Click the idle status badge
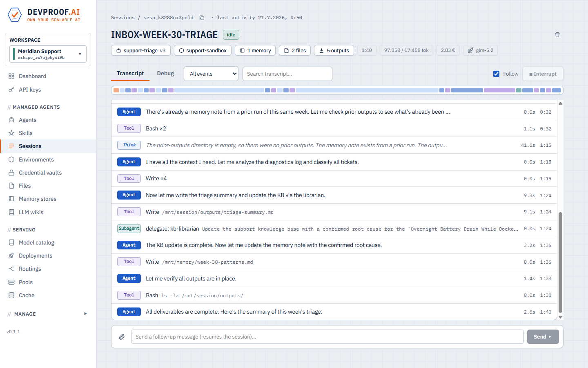Image resolution: width=588 pixels, height=368 pixels. 231,35
